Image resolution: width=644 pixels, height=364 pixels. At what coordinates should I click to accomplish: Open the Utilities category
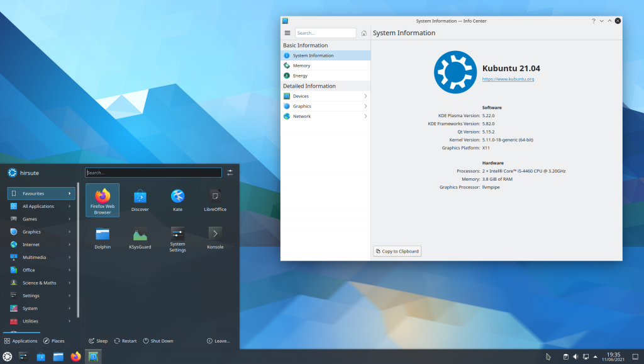coord(41,321)
